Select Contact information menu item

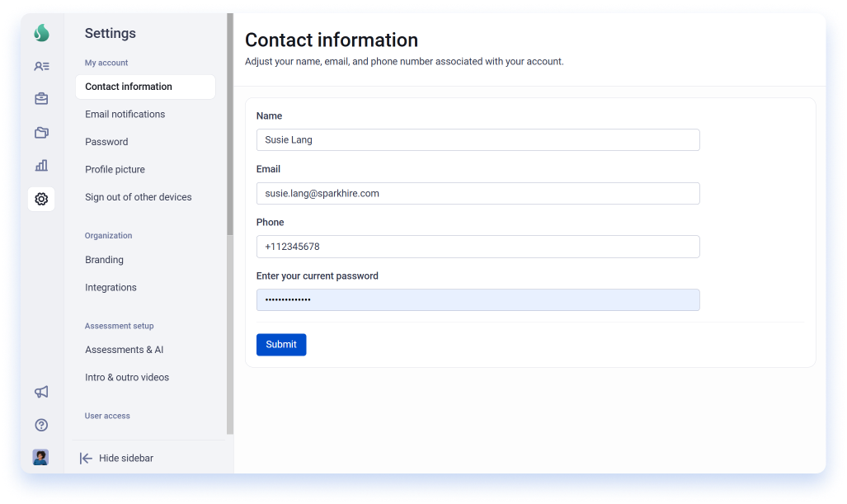tap(145, 87)
